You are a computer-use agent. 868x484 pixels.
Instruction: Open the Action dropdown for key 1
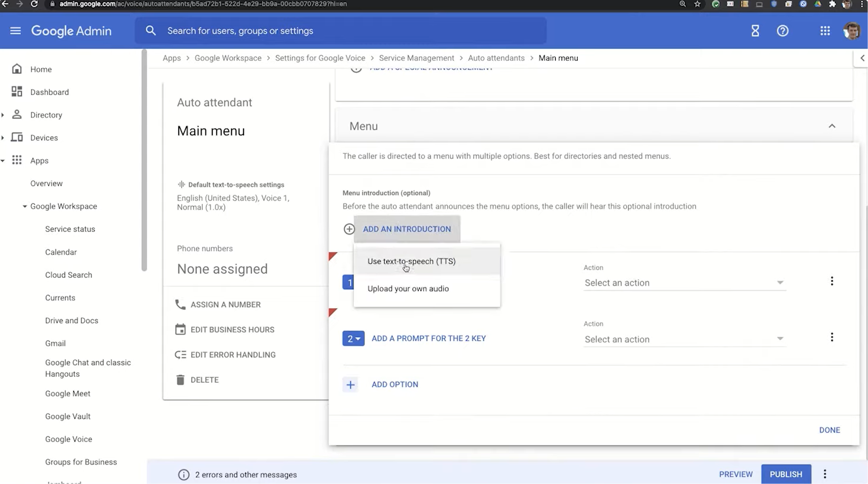pyautogui.click(x=684, y=283)
